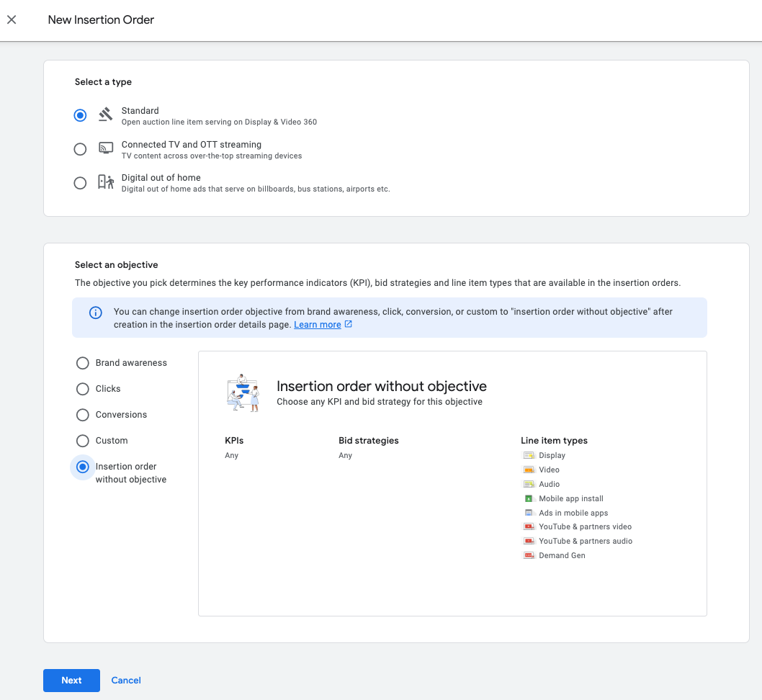This screenshot has height=700, width=762.
Task: Select Digital out of home radio button
Action: pyautogui.click(x=81, y=183)
